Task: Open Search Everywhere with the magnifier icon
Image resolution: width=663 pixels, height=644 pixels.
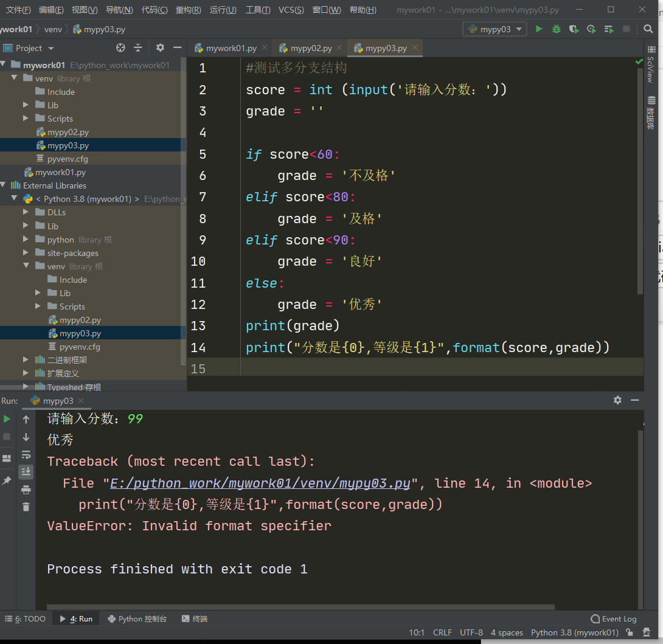Action: [x=648, y=29]
